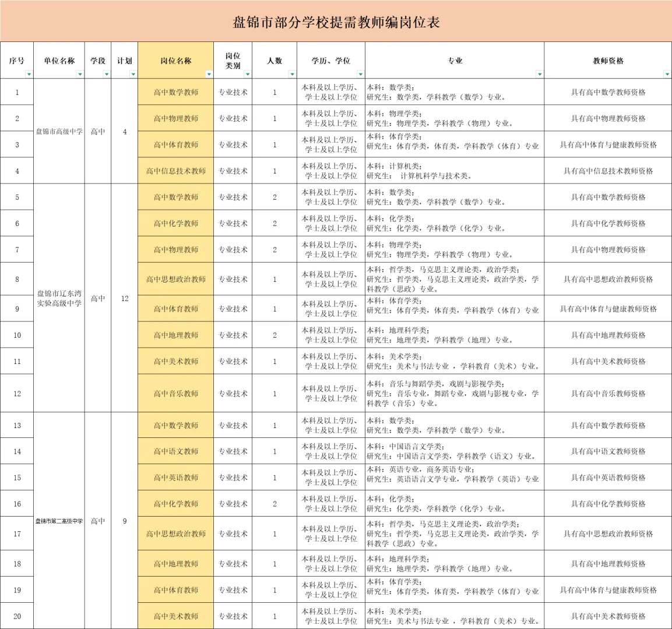672x629 pixels.
Task: Select 高中数学教师 in row 5
Action: click(x=175, y=197)
